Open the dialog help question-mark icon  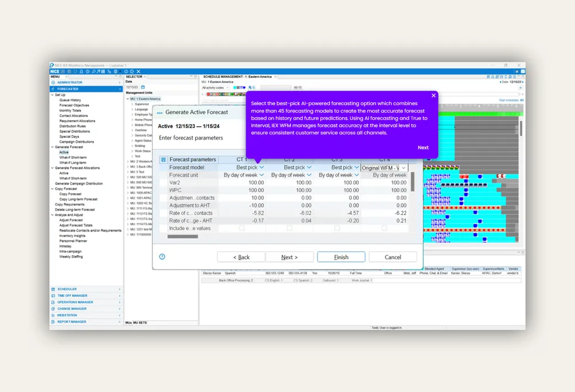(162, 257)
